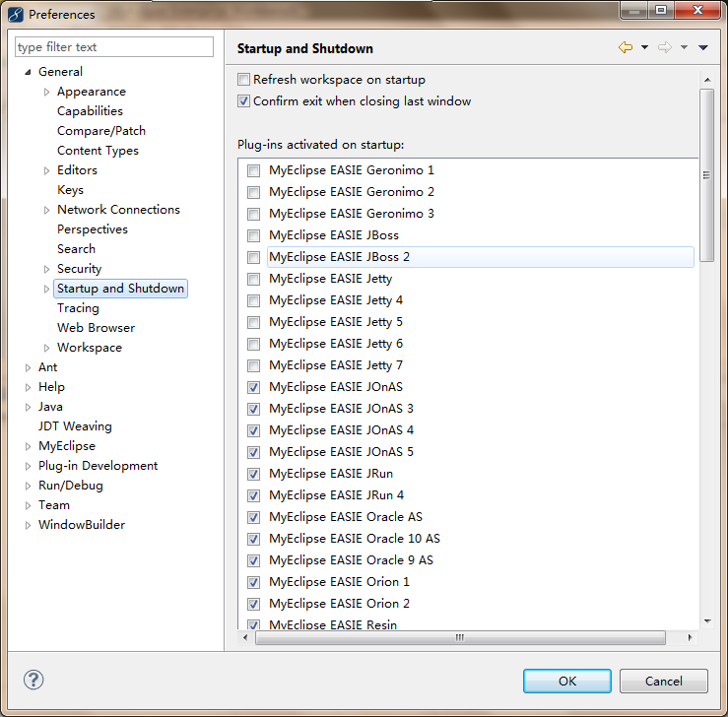Open the back history dropdown arrow

(x=644, y=47)
